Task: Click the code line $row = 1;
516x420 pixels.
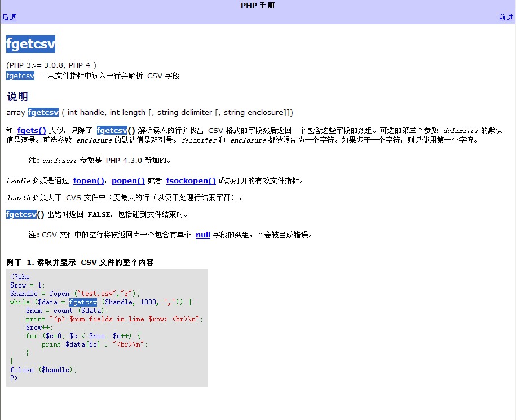Action: point(27,285)
